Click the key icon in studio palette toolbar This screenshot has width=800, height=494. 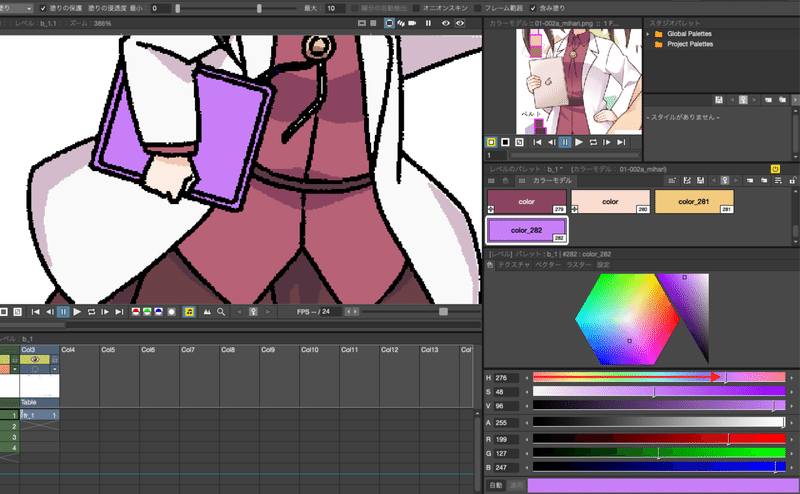743,100
